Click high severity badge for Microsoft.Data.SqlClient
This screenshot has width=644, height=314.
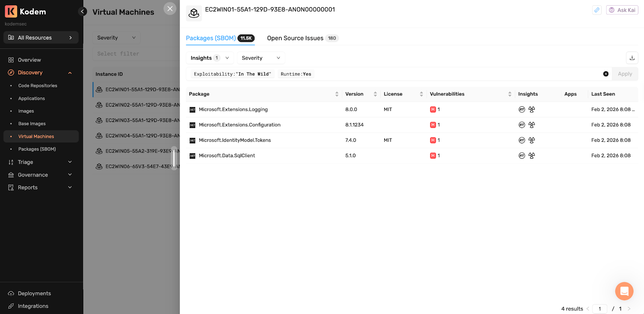pos(433,156)
